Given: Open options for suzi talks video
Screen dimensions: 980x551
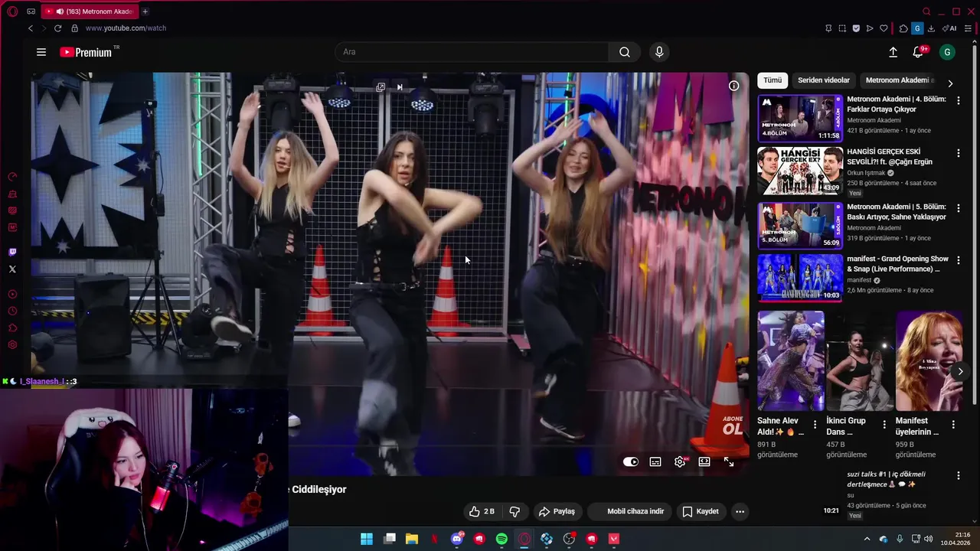Looking at the screenshot, I should click(x=958, y=475).
